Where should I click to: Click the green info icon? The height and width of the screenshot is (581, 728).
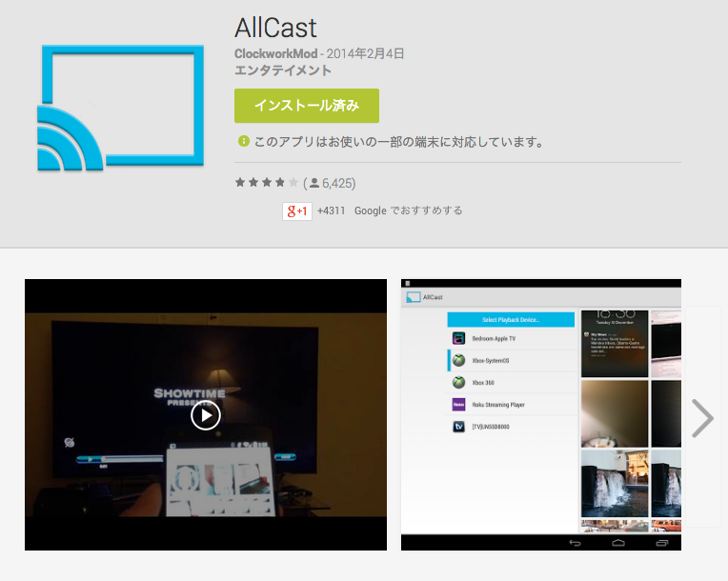244,141
